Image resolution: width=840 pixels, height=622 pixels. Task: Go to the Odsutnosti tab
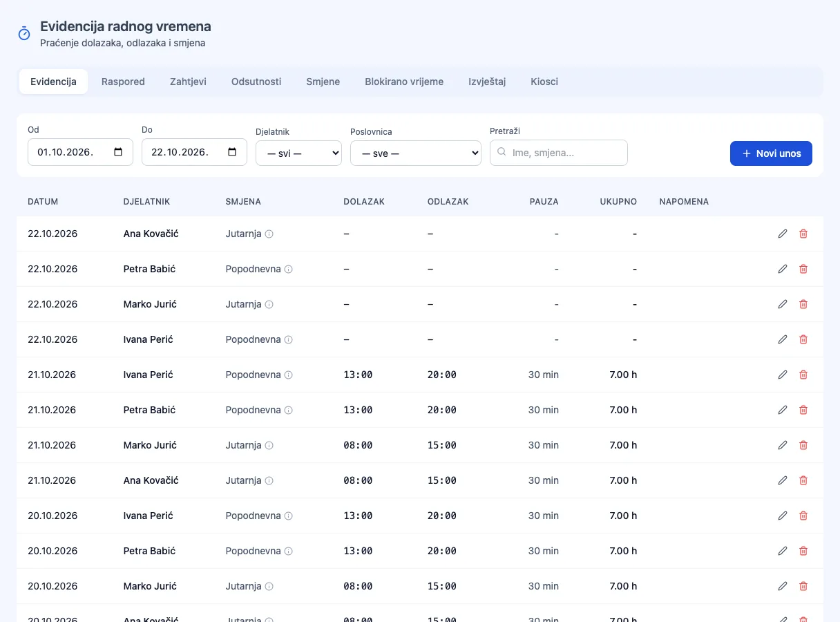tap(256, 82)
